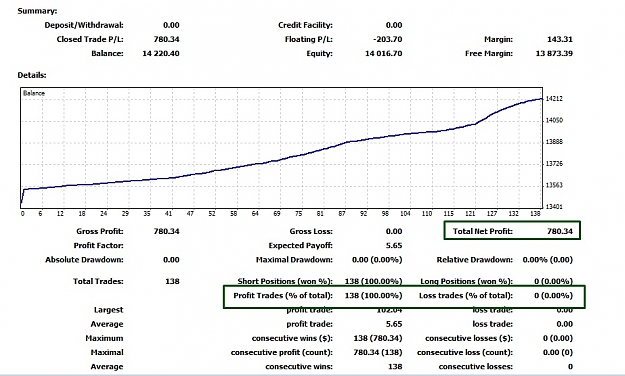Image resolution: width=625 pixels, height=376 pixels.
Task: Select the "Maximal" row label
Action: [107, 353]
